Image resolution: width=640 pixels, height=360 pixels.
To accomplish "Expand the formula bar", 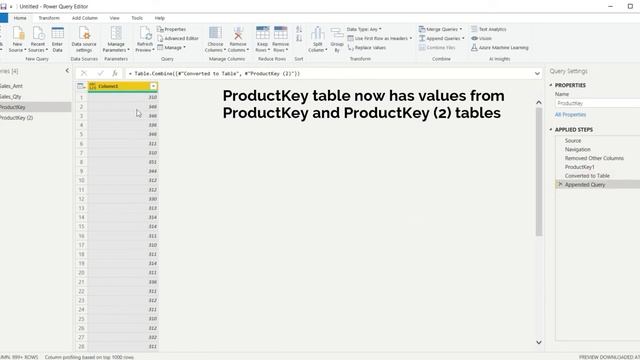I will pyautogui.click(x=537, y=73).
